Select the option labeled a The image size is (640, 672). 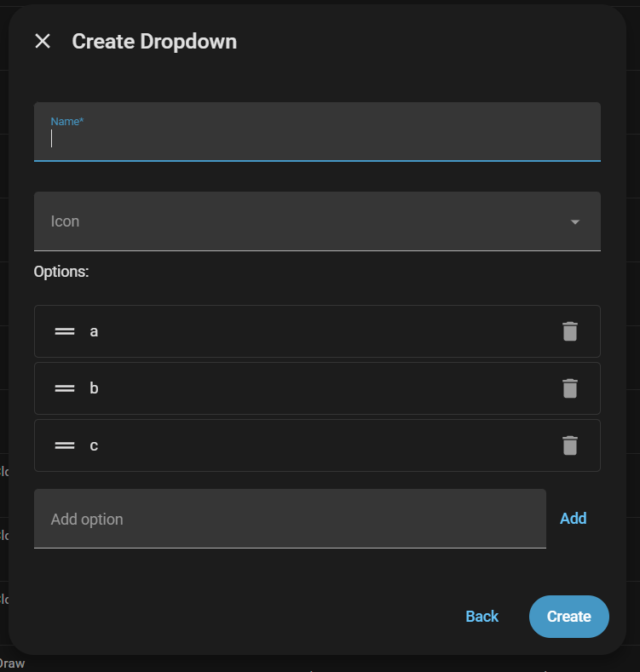(x=94, y=331)
